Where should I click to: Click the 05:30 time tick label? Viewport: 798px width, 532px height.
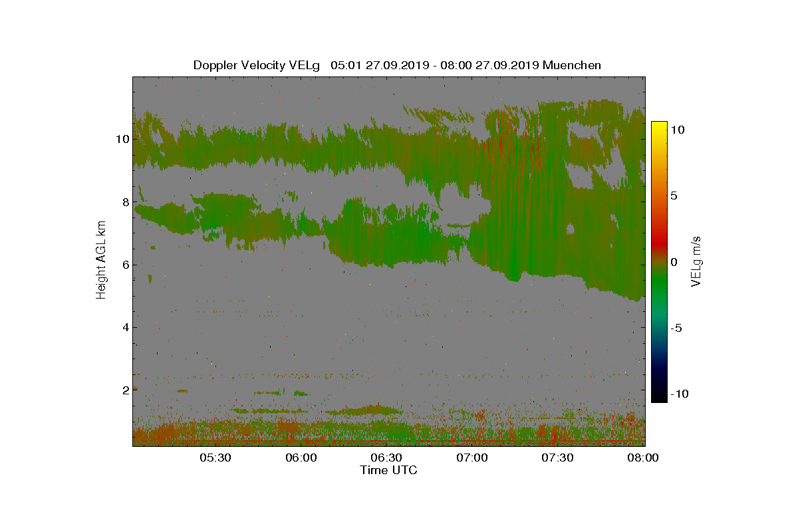[x=215, y=458]
